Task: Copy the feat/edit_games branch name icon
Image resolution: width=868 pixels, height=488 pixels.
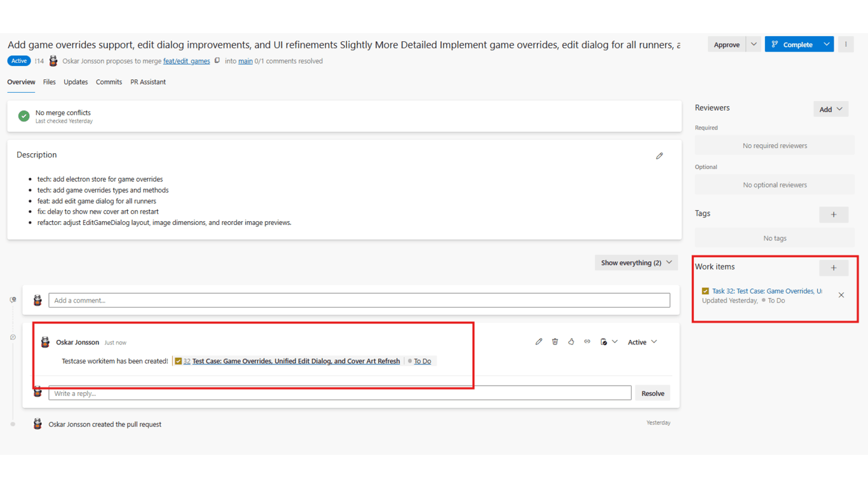Action: (x=217, y=61)
